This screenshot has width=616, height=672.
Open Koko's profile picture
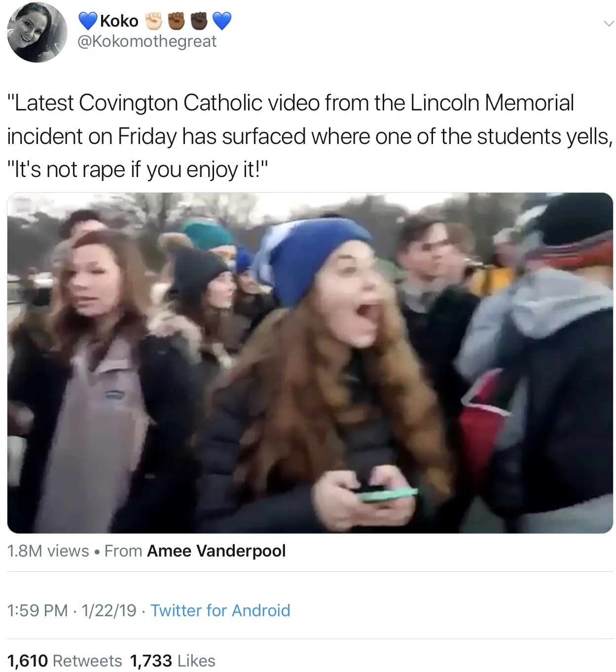[37, 33]
